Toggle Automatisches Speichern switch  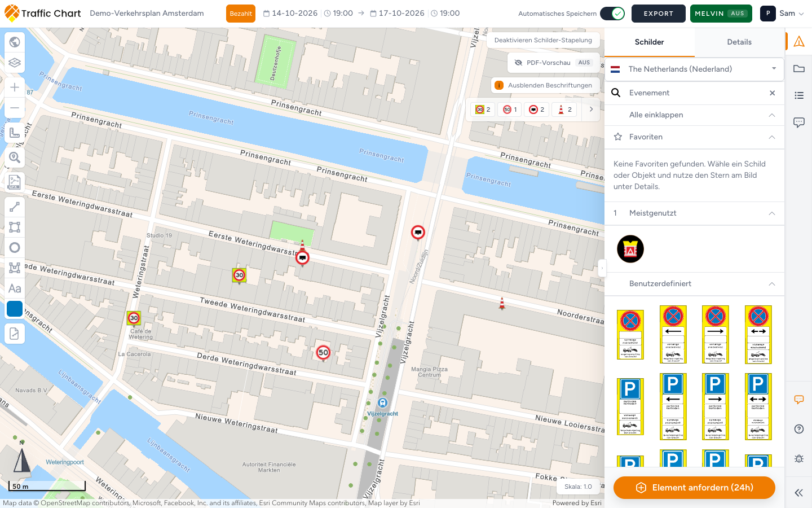pos(612,14)
